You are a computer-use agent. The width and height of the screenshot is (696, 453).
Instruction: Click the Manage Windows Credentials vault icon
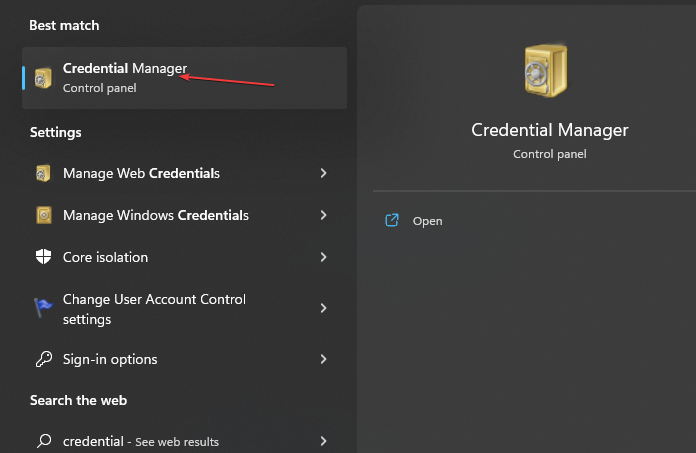44,215
